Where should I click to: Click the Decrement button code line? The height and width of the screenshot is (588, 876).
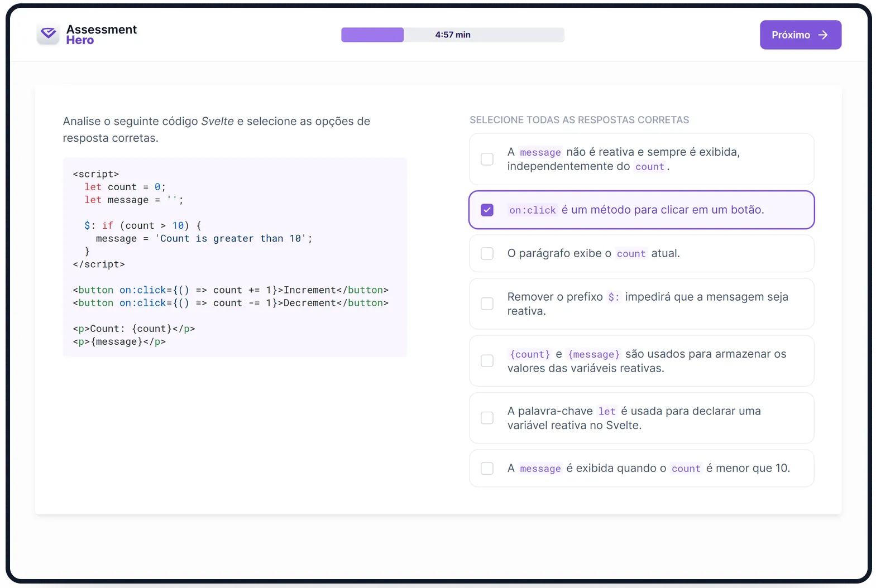tap(231, 303)
